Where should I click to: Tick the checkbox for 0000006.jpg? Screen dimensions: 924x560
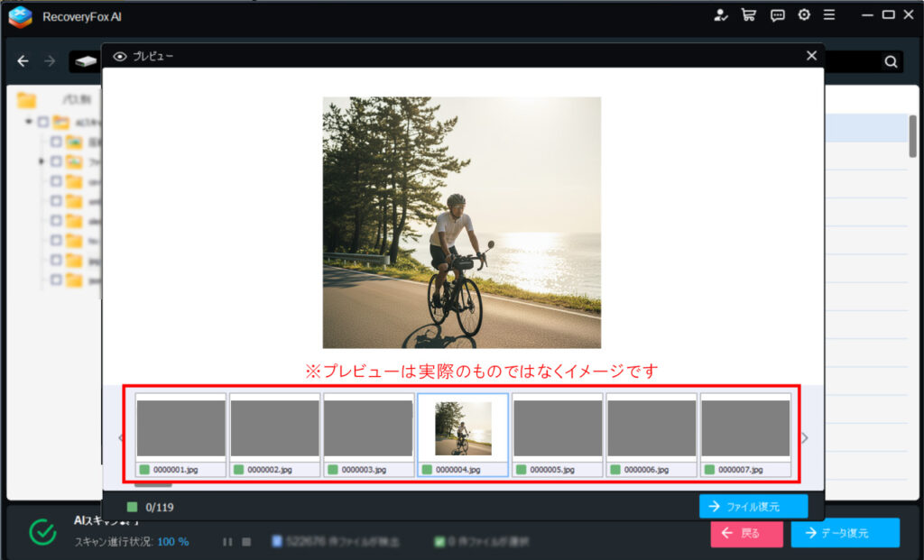(615, 470)
